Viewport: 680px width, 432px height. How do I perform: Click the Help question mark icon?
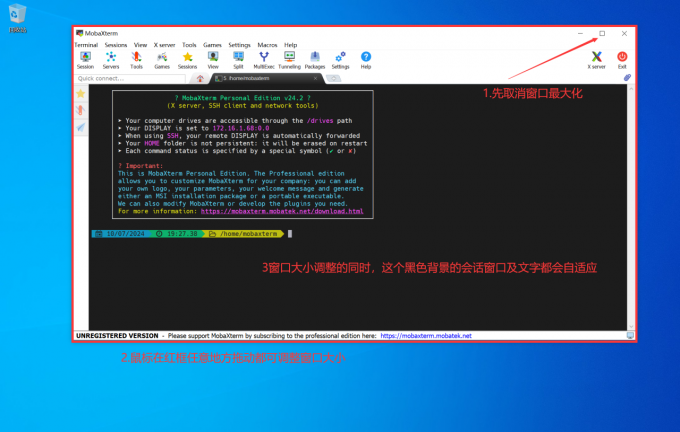[x=366, y=60]
